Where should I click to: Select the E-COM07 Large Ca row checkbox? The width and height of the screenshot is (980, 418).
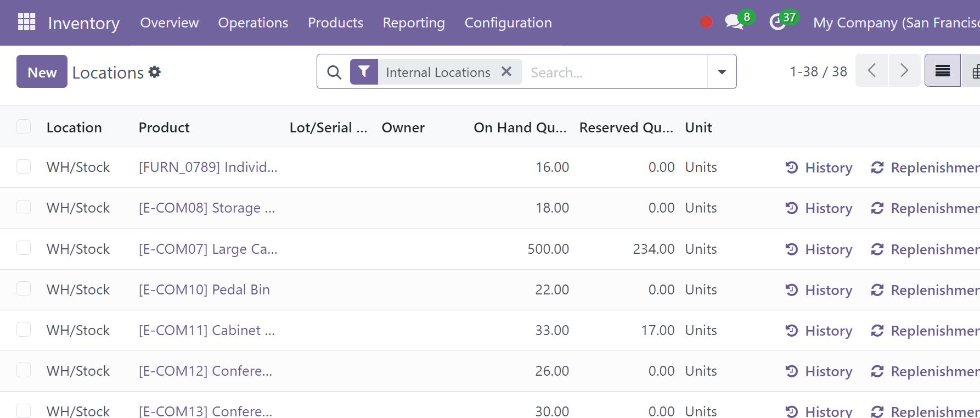(24, 248)
